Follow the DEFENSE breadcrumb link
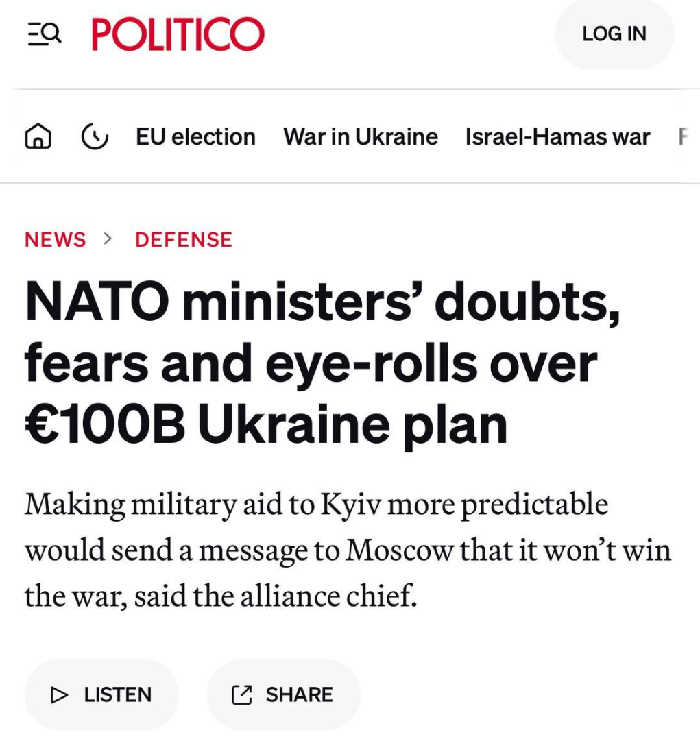Screen dimensions: 700x739 [x=184, y=240]
